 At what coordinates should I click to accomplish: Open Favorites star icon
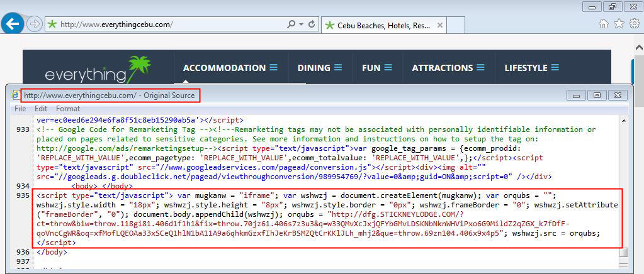click(x=619, y=24)
